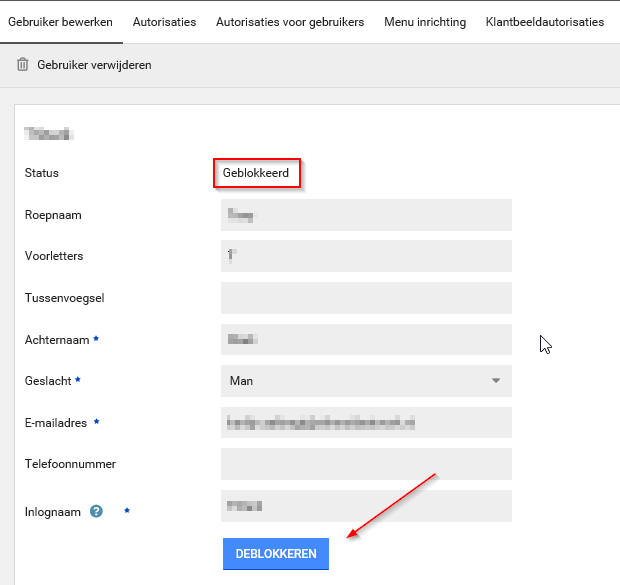Screen dimensions: 620x585
Task: Click the E-mailadres input field
Action: [x=366, y=423]
